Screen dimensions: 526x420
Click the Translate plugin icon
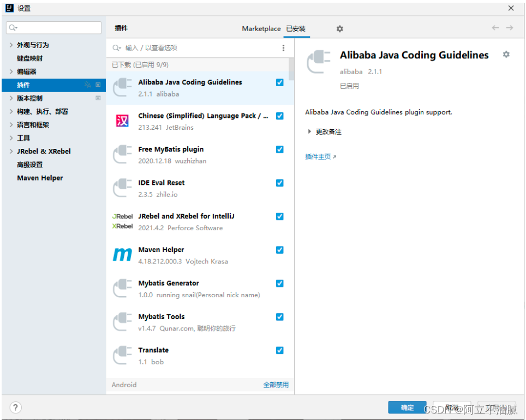point(122,356)
